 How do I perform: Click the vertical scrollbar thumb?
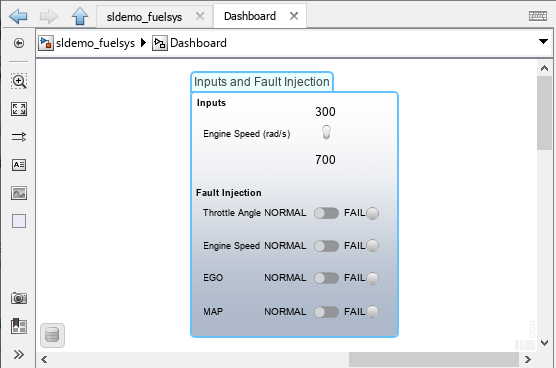click(x=544, y=113)
